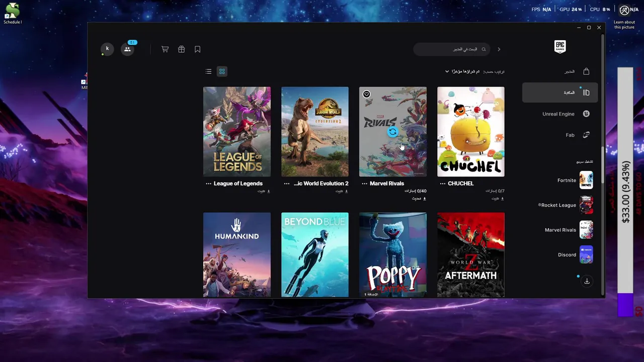Click the $33.00 goal progress bar widget

(x=625, y=192)
